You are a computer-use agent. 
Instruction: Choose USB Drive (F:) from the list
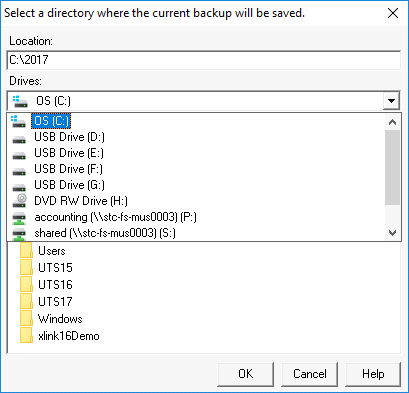point(68,169)
